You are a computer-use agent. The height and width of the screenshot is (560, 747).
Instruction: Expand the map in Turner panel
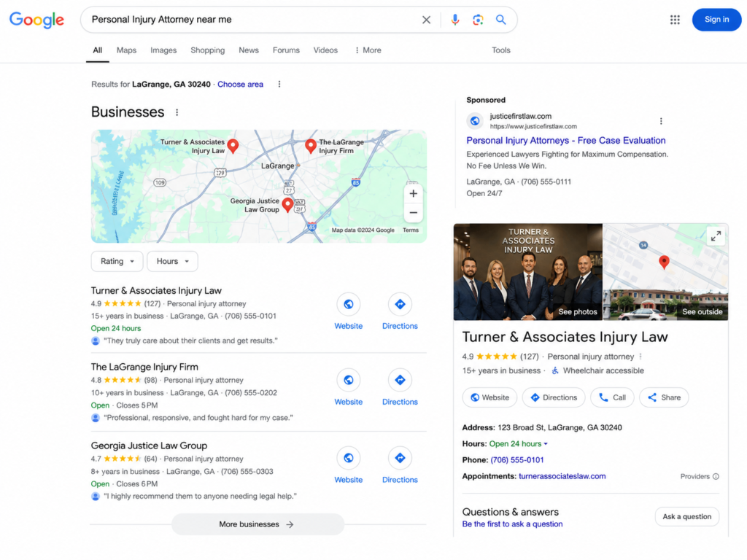(x=716, y=236)
